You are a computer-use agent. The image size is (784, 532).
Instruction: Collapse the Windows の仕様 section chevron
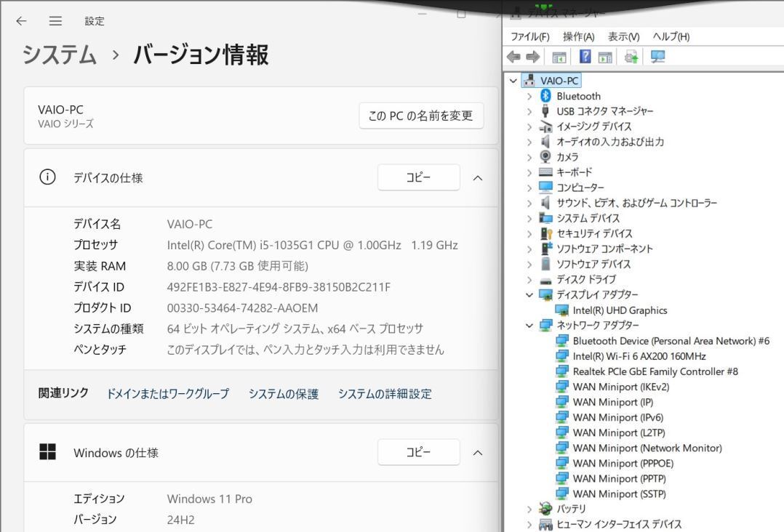click(478, 453)
